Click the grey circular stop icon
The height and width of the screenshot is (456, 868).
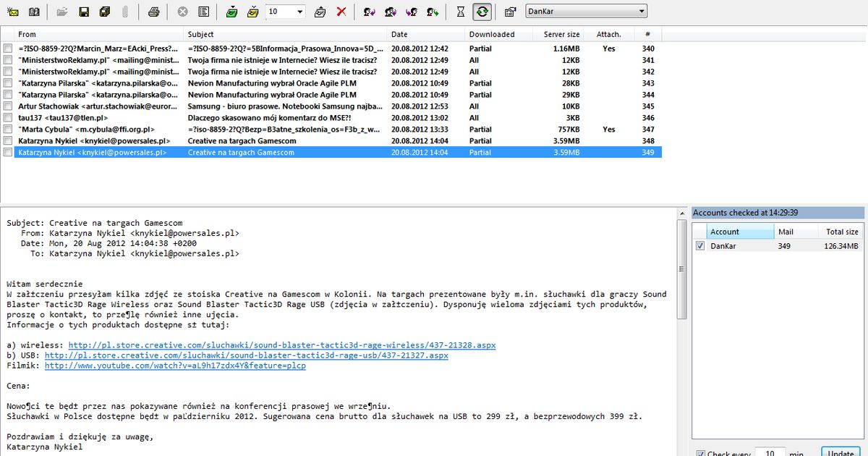(x=183, y=12)
